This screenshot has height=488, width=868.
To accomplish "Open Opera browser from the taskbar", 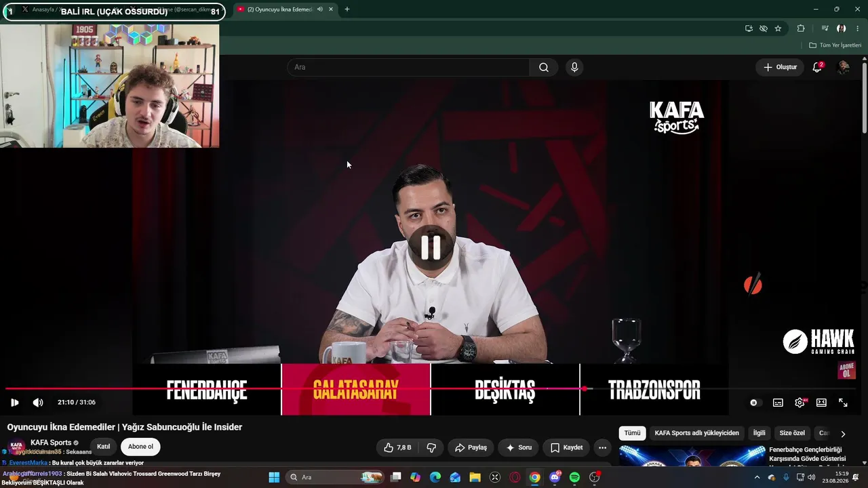I will [x=515, y=477].
